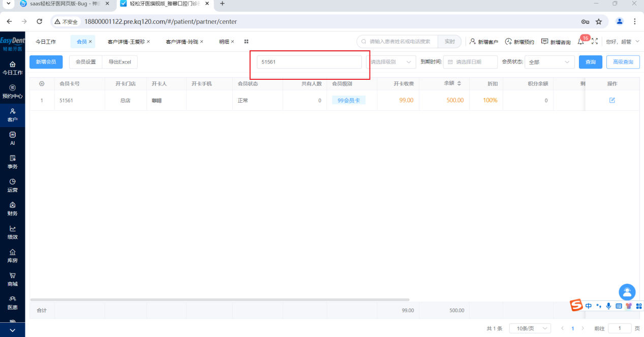Click the IME microphone voice input icon
This screenshot has width=644, height=337.
[x=608, y=306]
